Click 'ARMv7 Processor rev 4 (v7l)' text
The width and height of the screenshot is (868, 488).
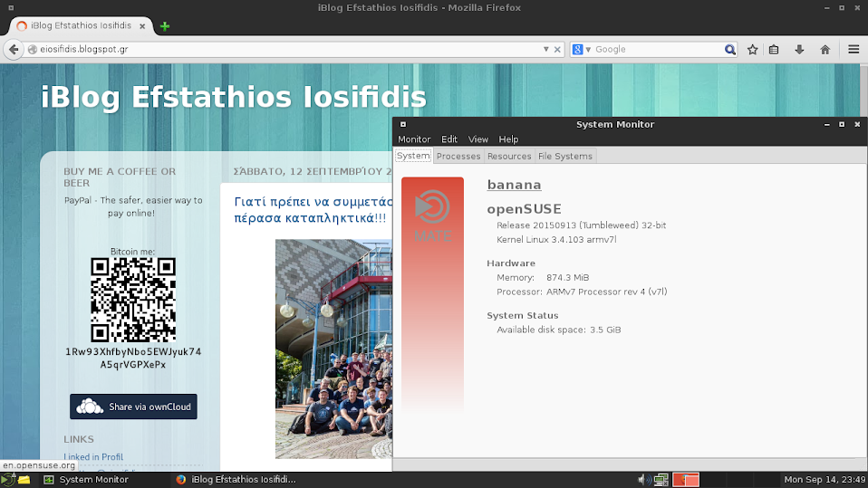pos(607,292)
